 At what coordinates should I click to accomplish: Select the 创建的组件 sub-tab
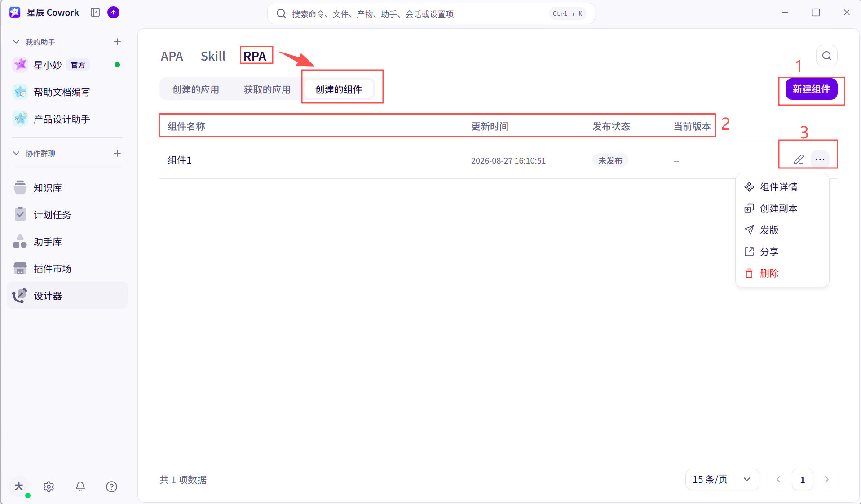tap(339, 89)
